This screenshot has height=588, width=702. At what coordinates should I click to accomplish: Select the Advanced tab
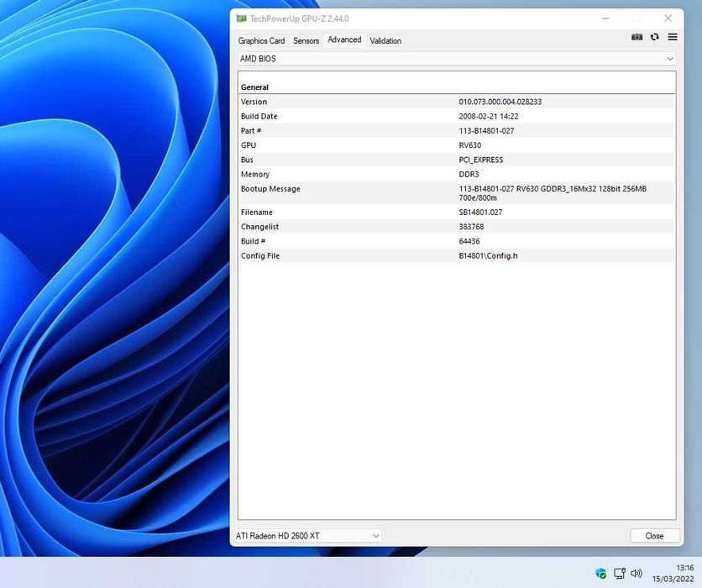click(344, 40)
